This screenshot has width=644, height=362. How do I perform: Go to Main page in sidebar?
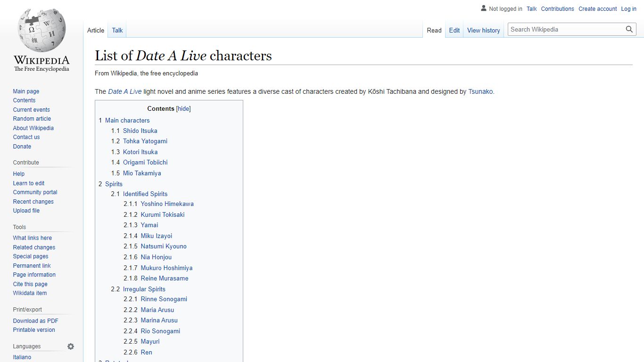coord(26,91)
